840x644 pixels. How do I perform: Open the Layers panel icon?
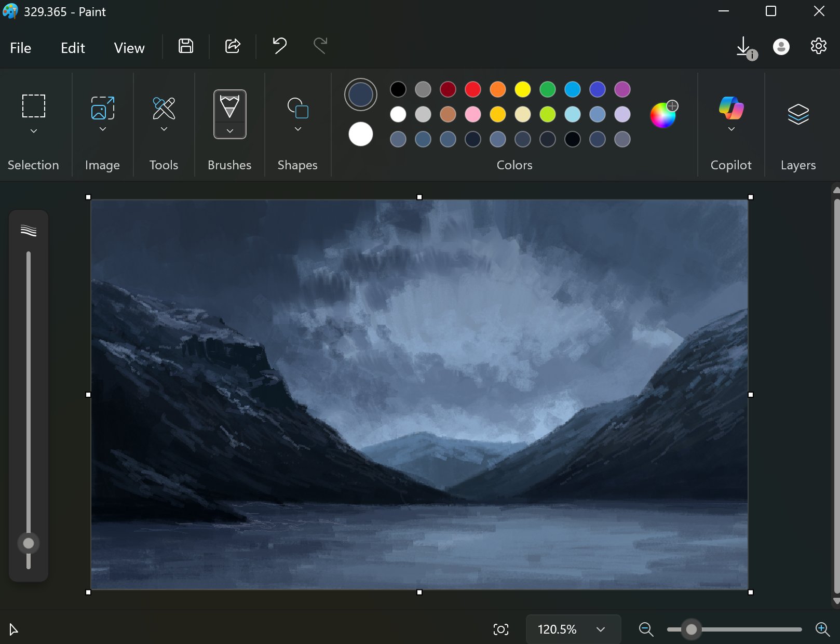point(798,114)
